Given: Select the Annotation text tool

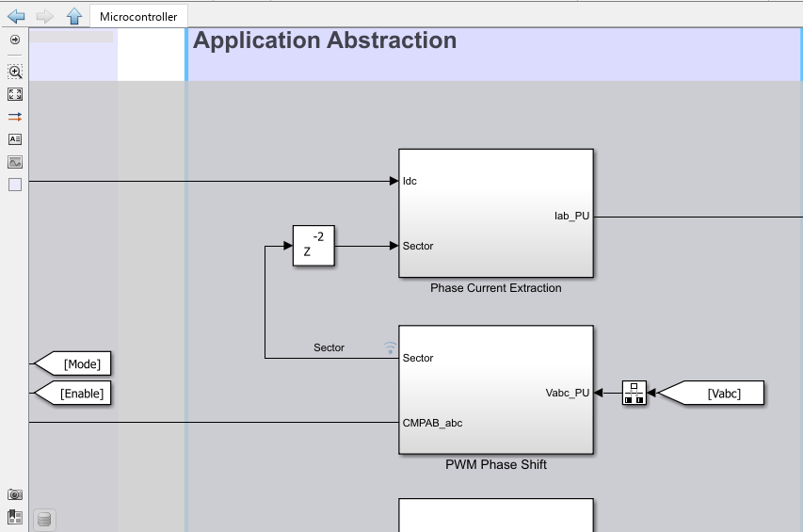Looking at the screenshot, I should coord(14,139).
